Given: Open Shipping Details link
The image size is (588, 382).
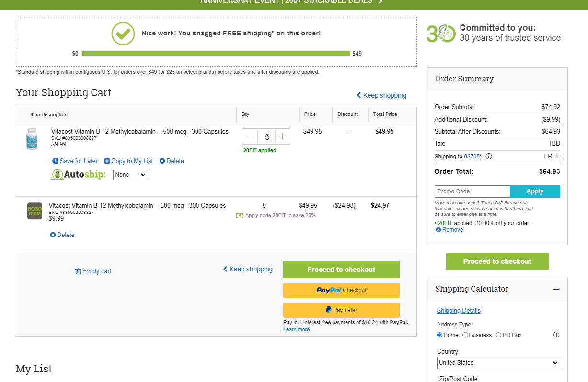Looking at the screenshot, I should [459, 311].
